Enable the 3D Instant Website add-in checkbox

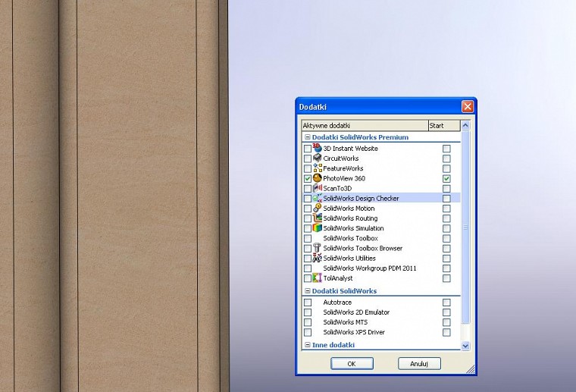[308, 149]
